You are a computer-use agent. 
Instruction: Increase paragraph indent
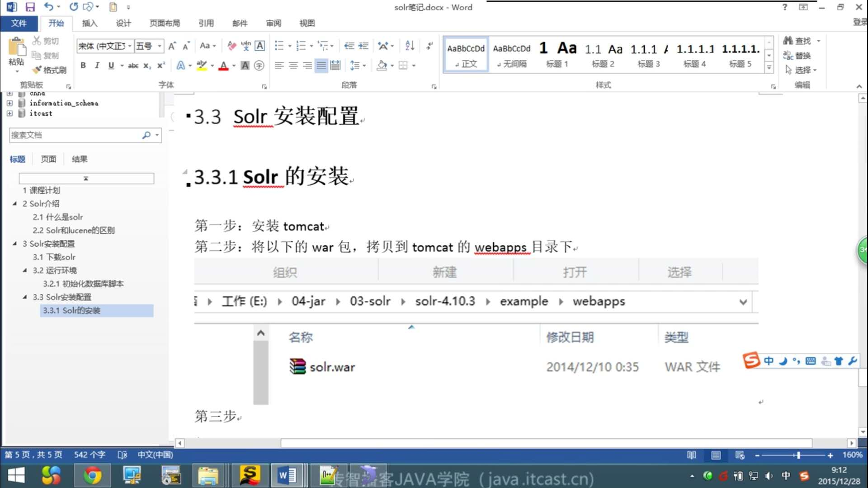tap(363, 46)
